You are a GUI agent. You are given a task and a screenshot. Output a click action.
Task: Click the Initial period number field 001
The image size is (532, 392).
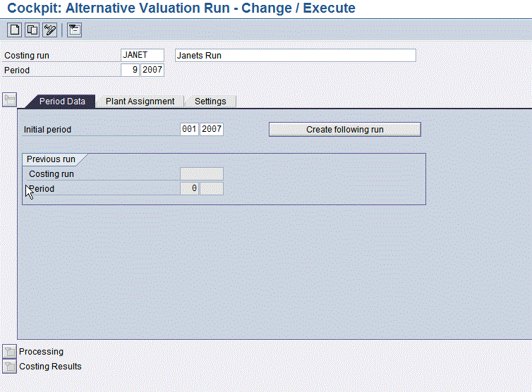click(x=189, y=130)
